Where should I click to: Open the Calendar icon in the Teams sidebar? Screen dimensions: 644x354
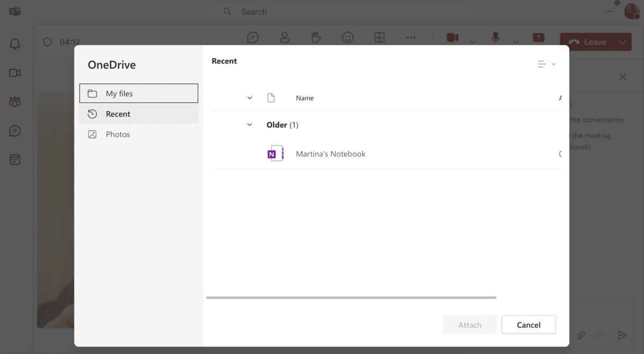click(x=14, y=159)
